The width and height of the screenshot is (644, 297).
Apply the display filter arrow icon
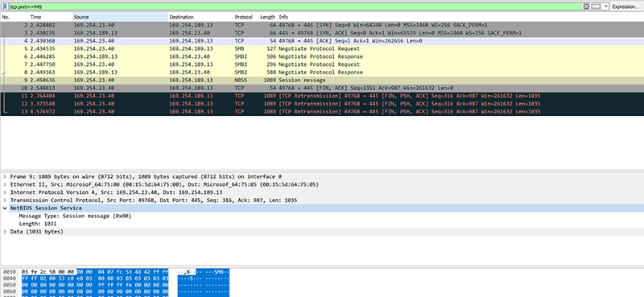tap(596, 6)
